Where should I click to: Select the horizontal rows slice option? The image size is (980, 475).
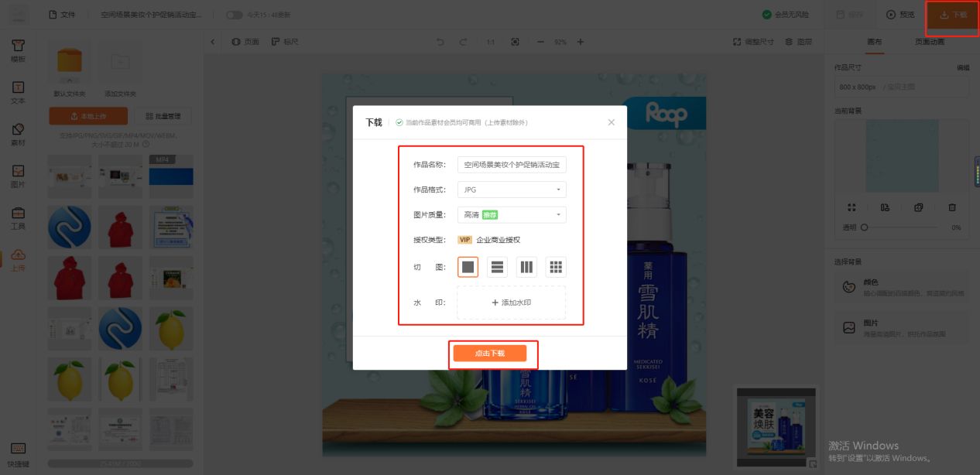point(497,267)
